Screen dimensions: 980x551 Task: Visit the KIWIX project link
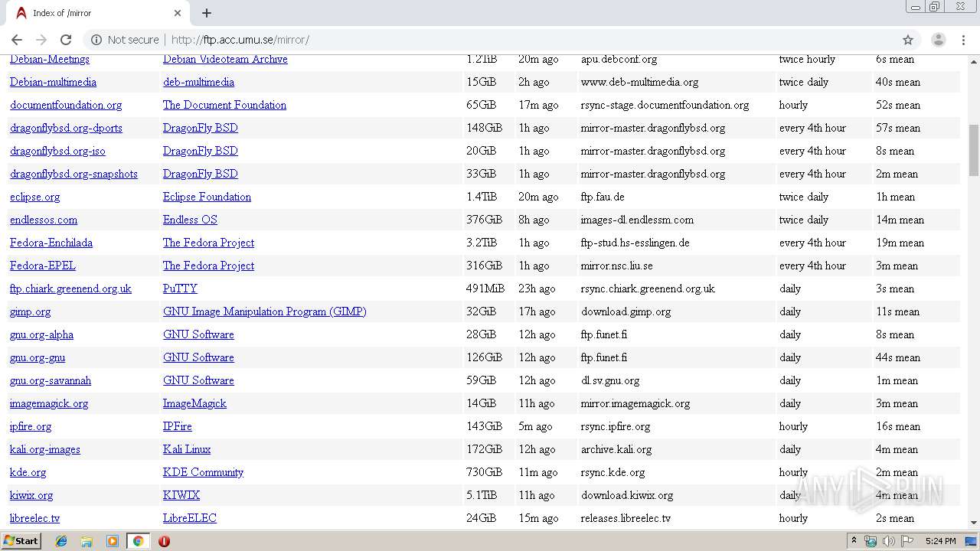(x=181, y=495)
